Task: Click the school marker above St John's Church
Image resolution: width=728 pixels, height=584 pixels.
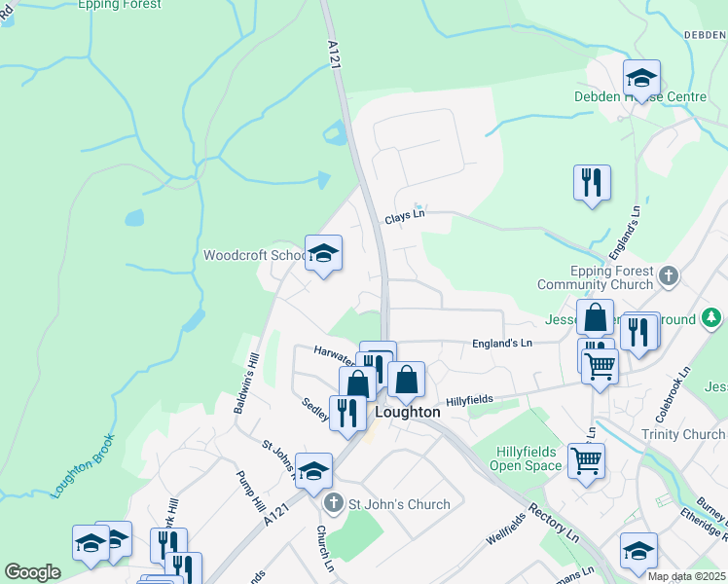Action: click(313, 474)
